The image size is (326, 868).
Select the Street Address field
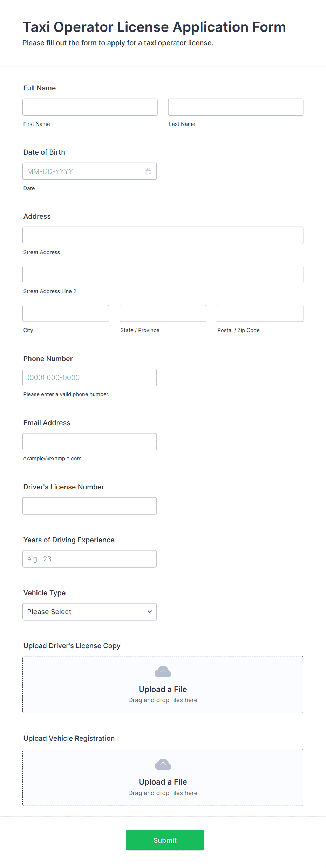(x=163, y=235)
